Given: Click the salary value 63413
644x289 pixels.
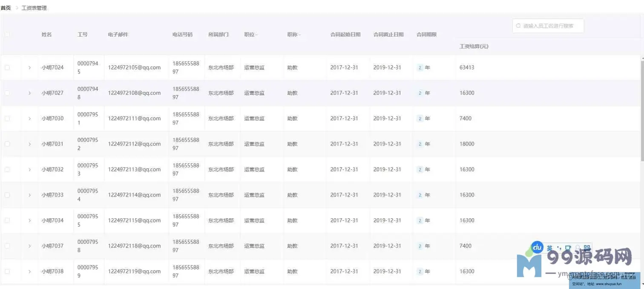Looking at the screenshot, I should pos(467,67).
